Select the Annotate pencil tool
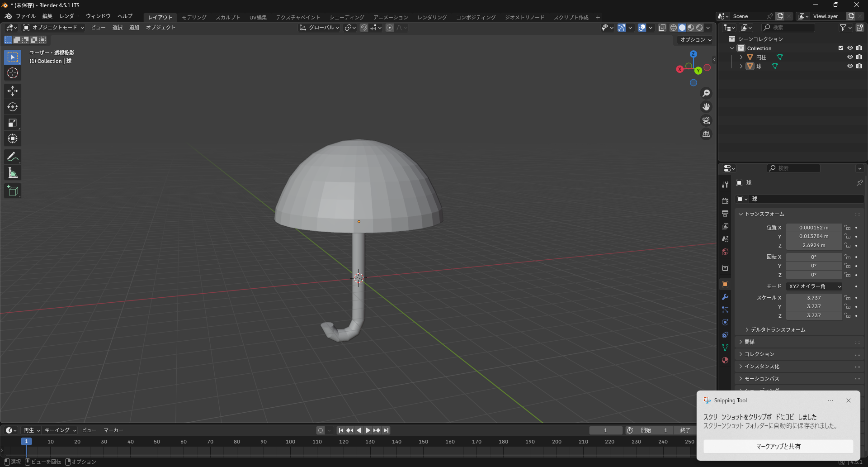The width and height of the screenshot is (868, 467). point(13,157)
